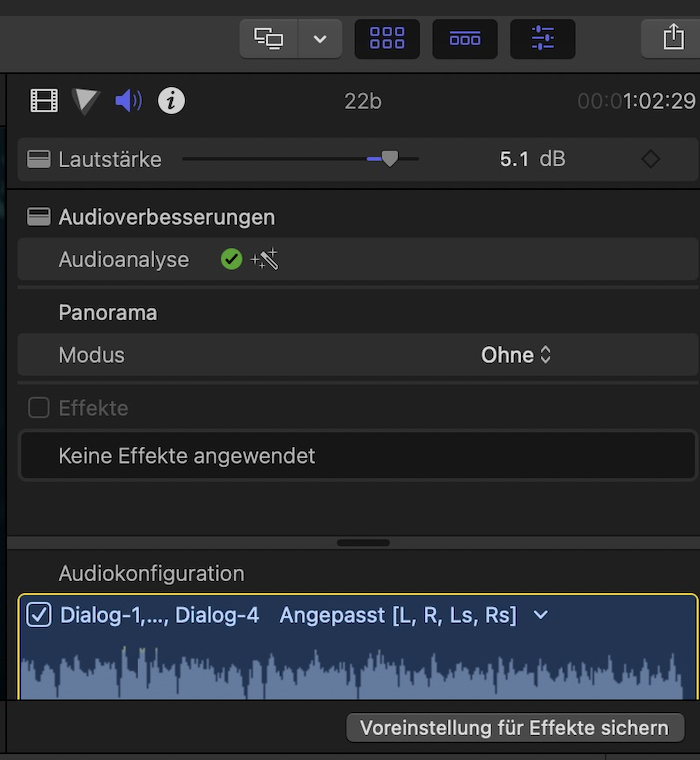Adjust the Lautstärke volume slider
Screen dimensions: 700x760
coord(389,158)
